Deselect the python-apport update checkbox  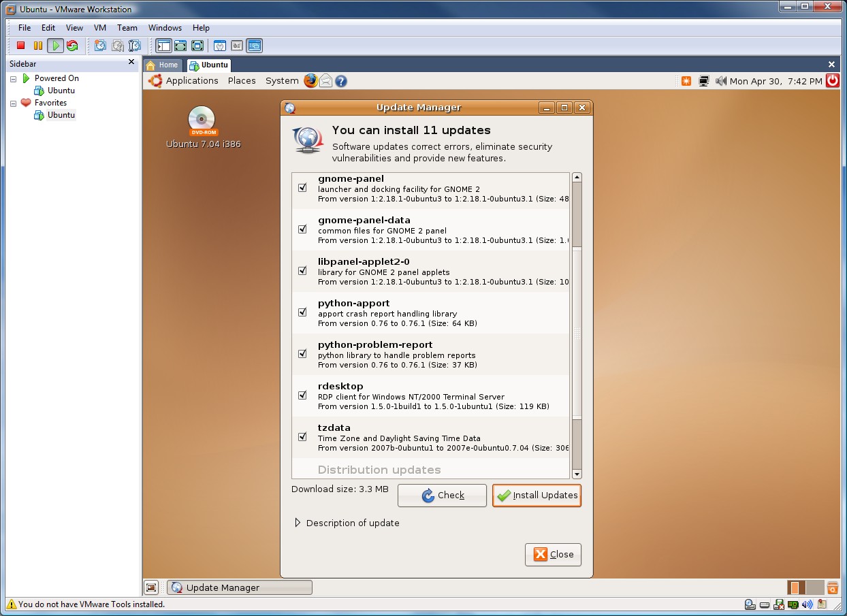[x=302, y=312]
